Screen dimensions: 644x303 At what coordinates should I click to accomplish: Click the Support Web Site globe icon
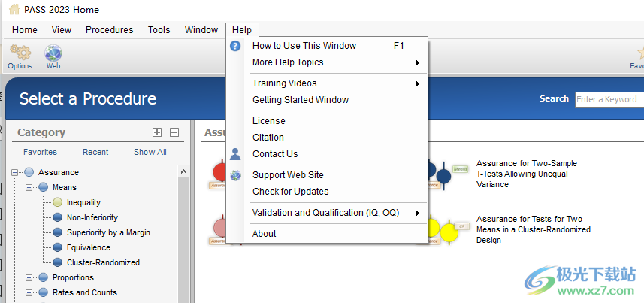(235, 175)
